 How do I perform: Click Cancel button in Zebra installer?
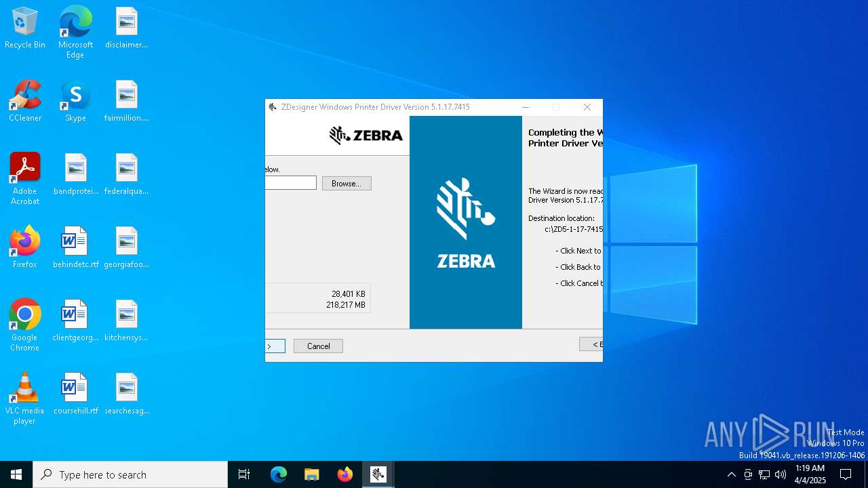pyautogui.click(x=318, y=346)
